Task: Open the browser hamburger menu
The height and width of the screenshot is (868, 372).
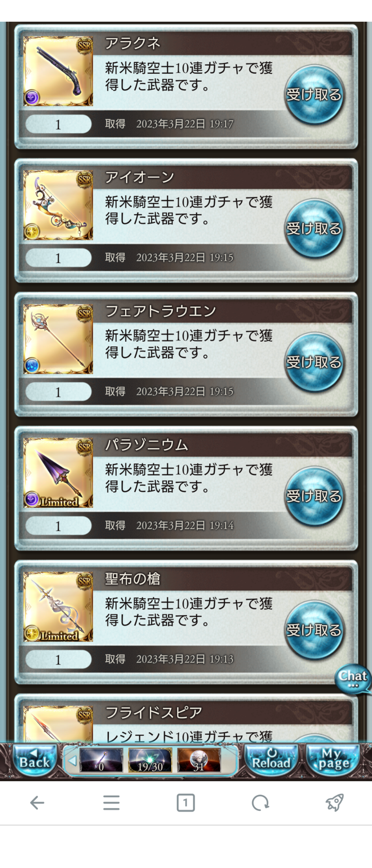Action: [x=111, y=802]
